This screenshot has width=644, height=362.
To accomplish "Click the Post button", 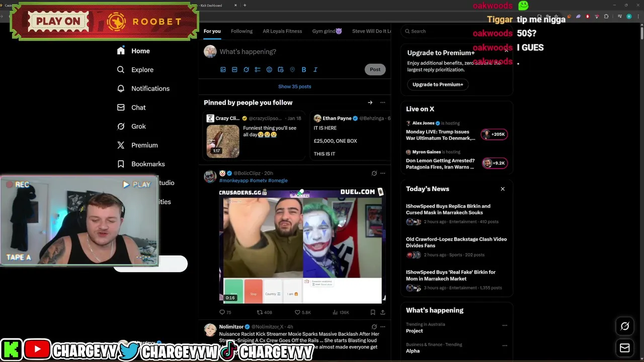I will click(375, 69).
